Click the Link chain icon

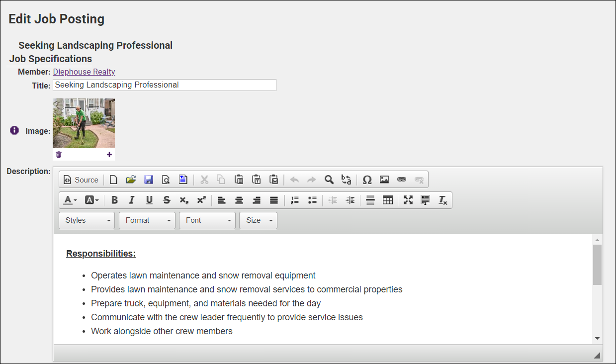[x=402, y=180]
